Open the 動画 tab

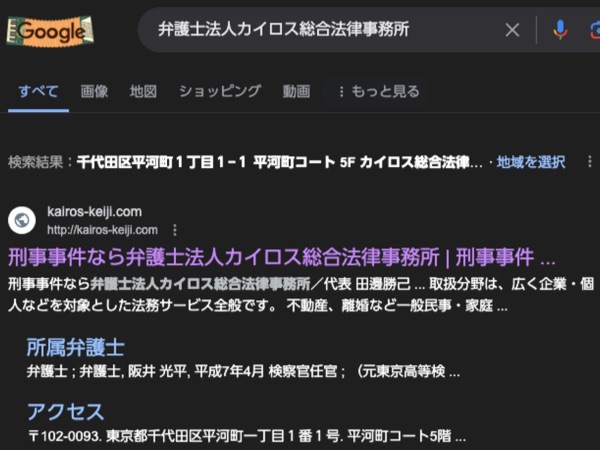click(296, 91)
